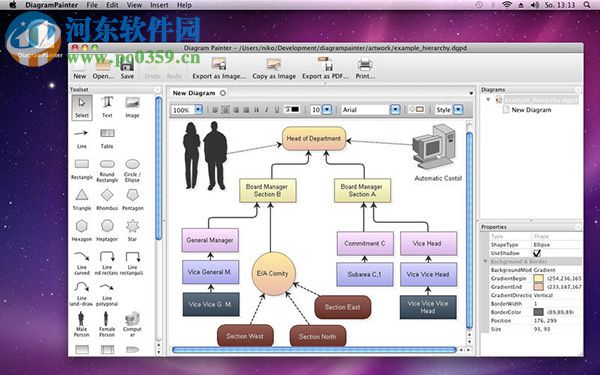
Task: Click Export as PDF toolbar button
Action: coord(325,68)
